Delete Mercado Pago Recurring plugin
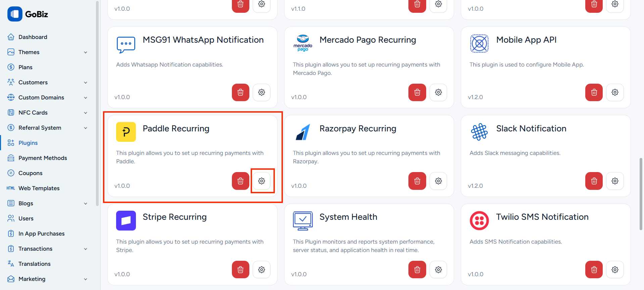644x290 pixels. [417, 92]
